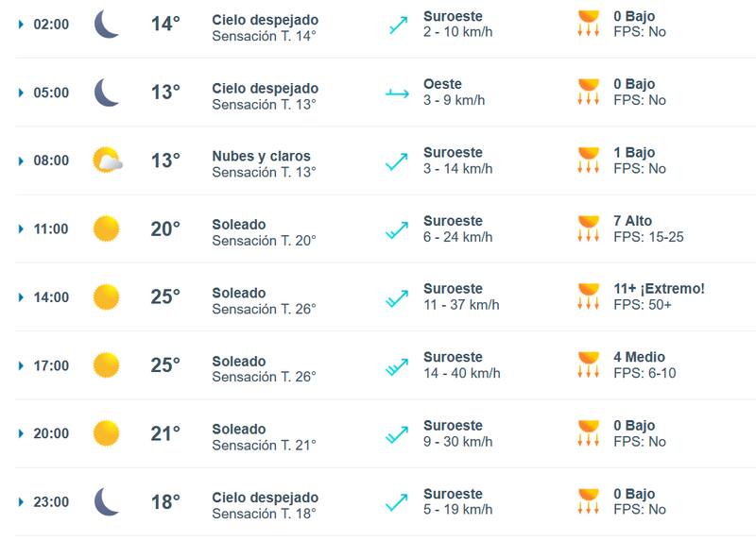
Task: Click the UV index icon at 14:00
Action: pos(589,296)
